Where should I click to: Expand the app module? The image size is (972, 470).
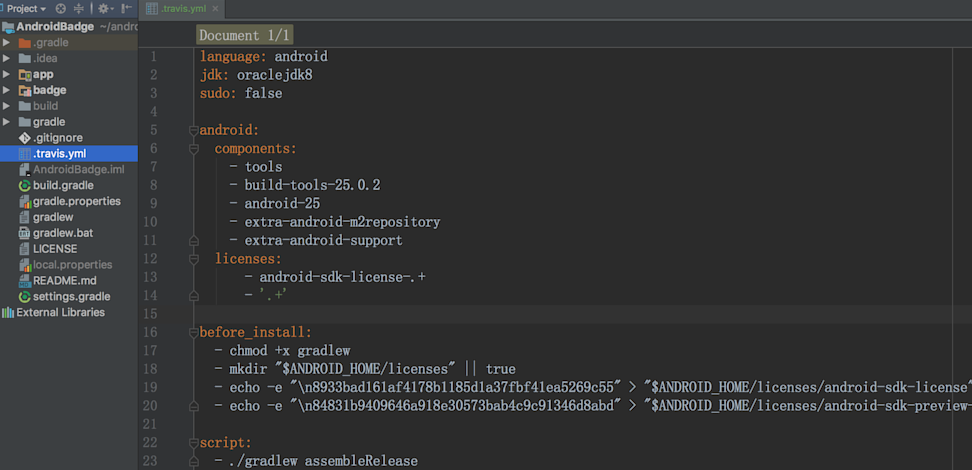point(6,74)
